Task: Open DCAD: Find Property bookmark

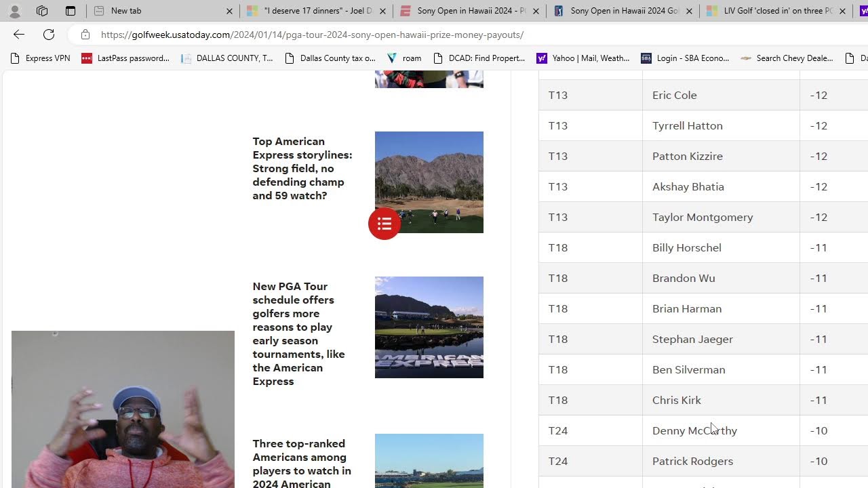Action: pyautogui.click(x=479, y=58)
